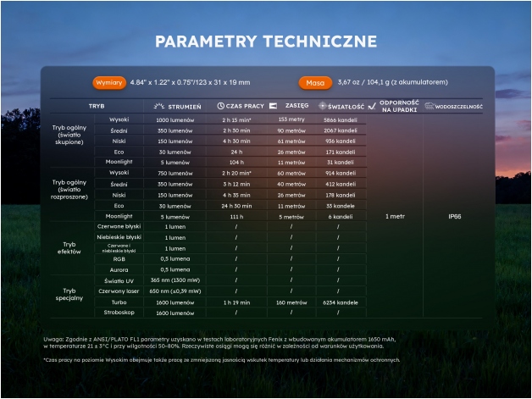Select the 111 h runtime cell
This screenshot has height=399, width=532.
coord(236,217)
